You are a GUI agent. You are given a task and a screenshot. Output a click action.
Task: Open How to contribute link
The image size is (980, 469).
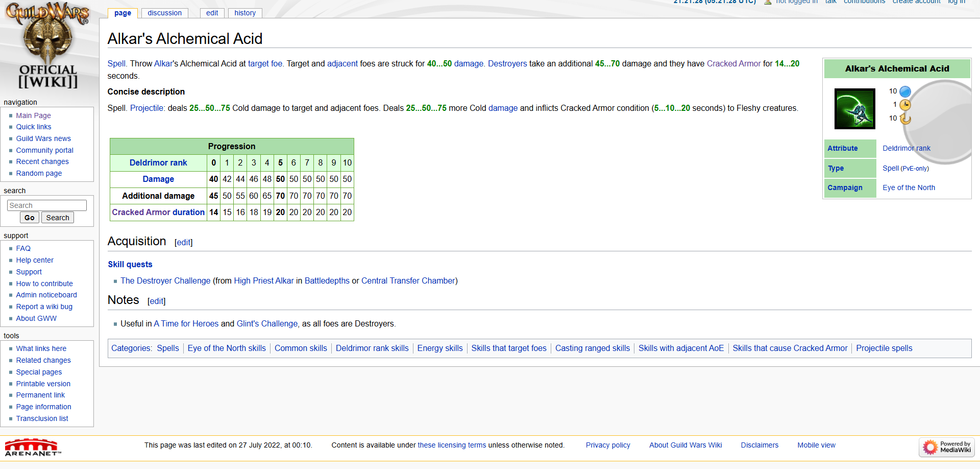[44, 284]
